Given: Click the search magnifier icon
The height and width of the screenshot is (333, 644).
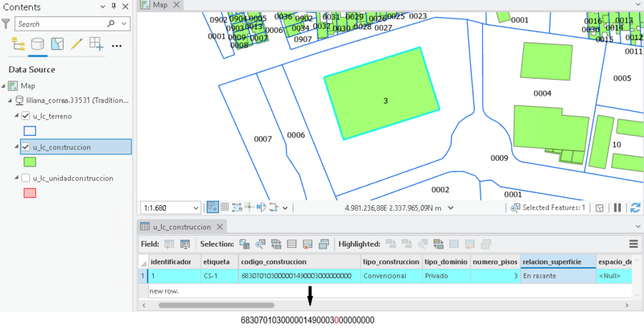Looking at the screenshot, I should tap(111, 24).
